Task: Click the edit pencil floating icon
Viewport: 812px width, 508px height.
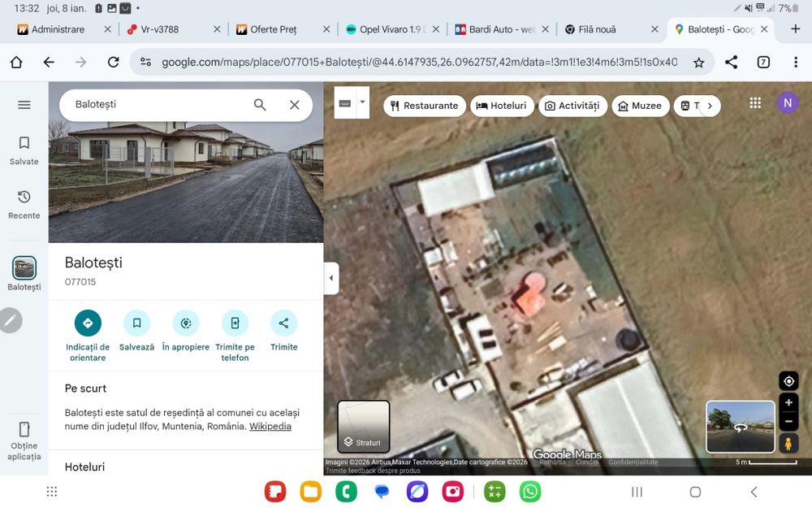Action: click(11, 320)
